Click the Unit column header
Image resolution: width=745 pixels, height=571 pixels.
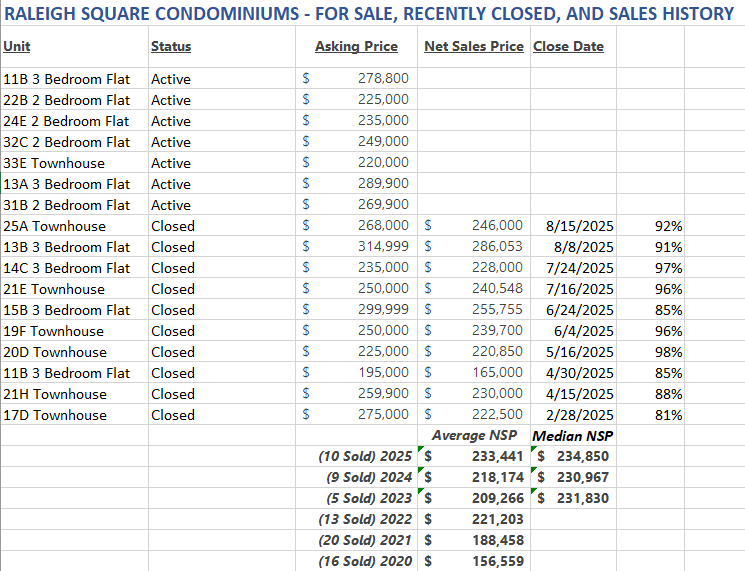[17, 47]
